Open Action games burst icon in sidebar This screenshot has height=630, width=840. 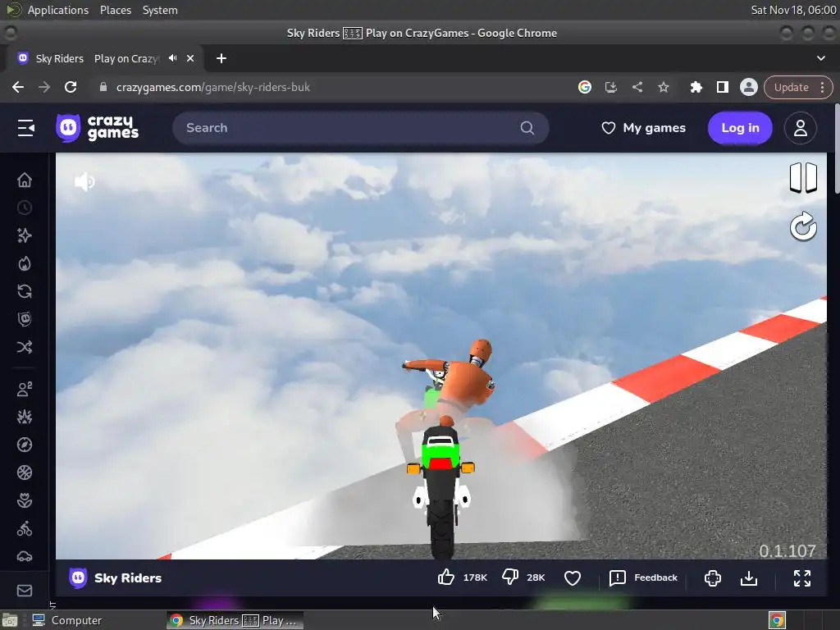(25, 417)
